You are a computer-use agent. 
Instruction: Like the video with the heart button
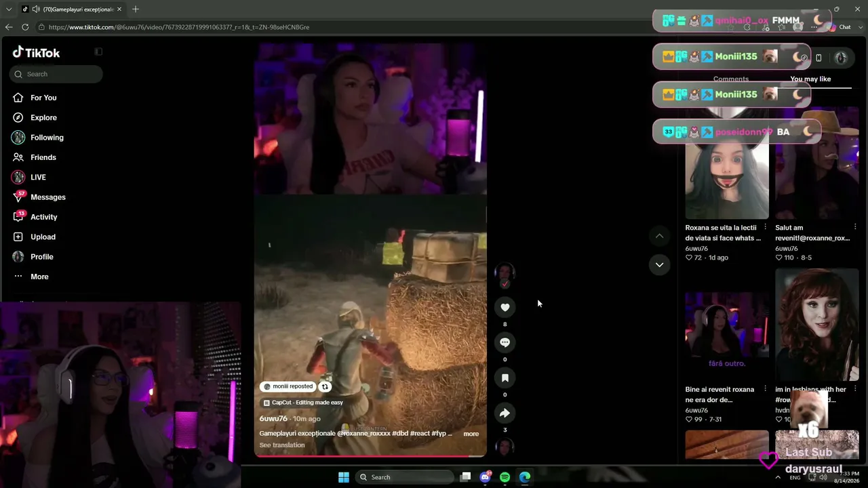505,308
